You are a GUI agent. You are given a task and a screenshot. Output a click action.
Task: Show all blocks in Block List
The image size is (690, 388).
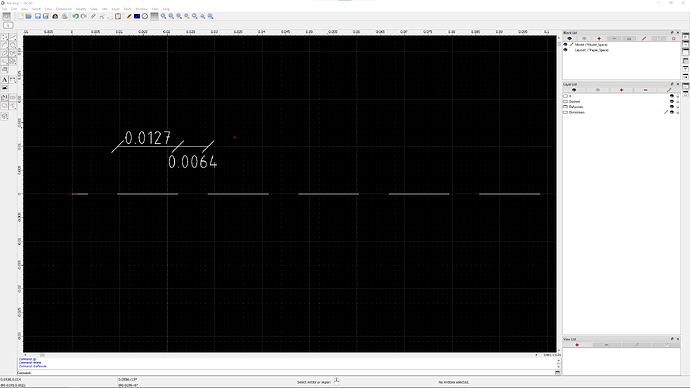click(x=569, y=39)
